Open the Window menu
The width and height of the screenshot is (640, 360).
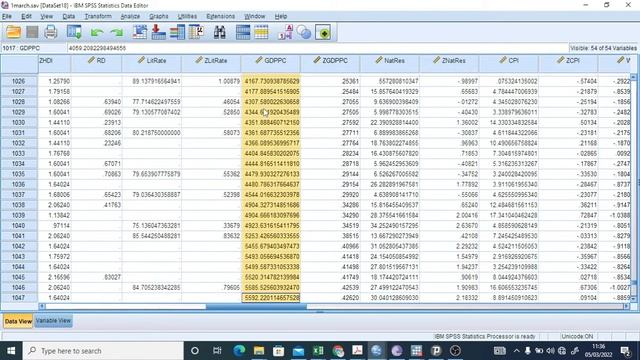click(x=255, y=16)
